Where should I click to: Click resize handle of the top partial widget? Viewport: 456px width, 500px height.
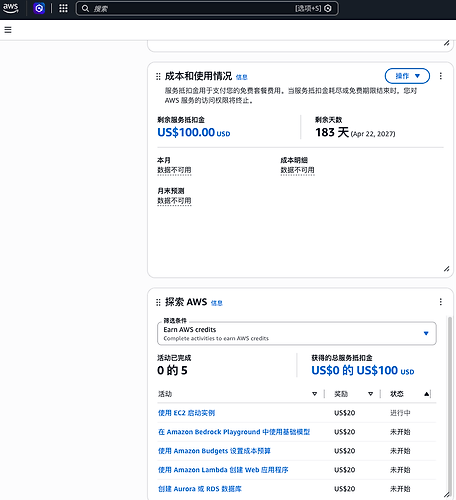pos(447,43)
